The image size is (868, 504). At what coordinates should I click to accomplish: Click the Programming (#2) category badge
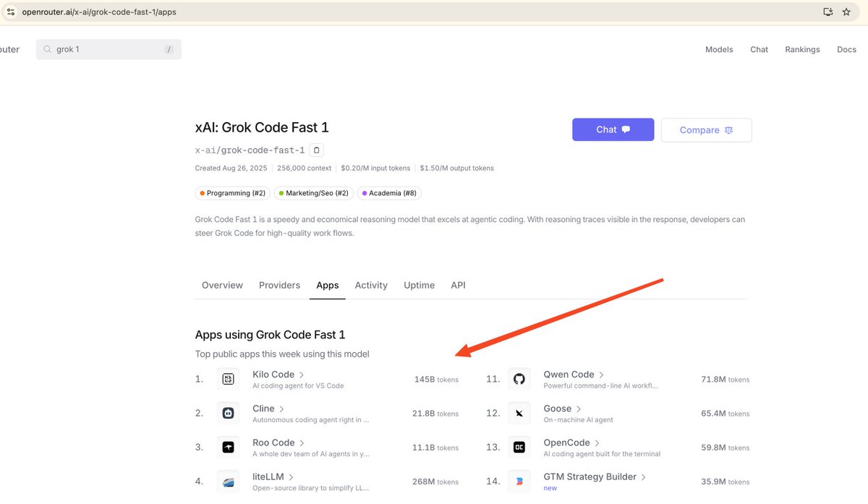pos(231,193)
